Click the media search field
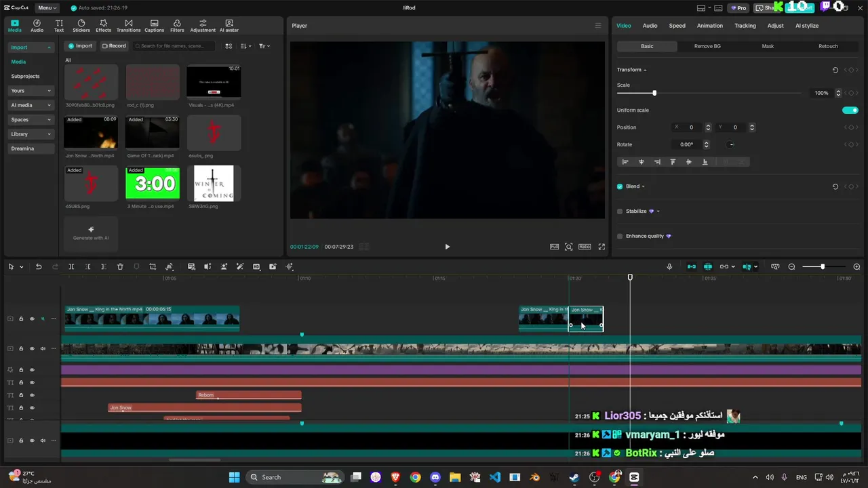This screenshot has height=488, width=868. [174, 46]
